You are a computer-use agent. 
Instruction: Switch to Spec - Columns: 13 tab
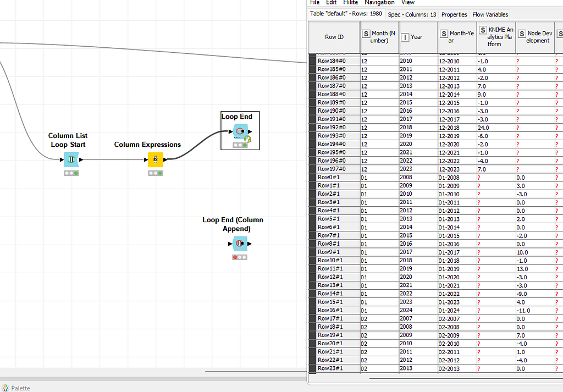tap(412, 14)
